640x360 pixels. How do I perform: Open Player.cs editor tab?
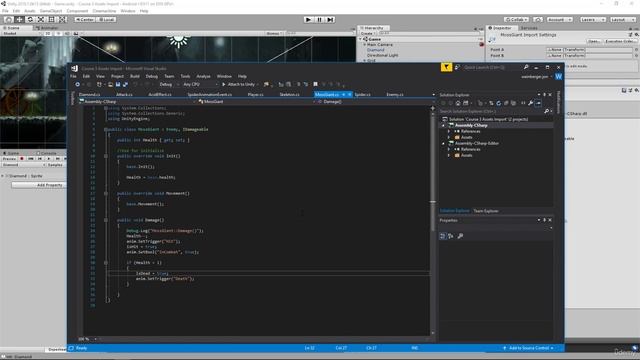click(256, 95)
